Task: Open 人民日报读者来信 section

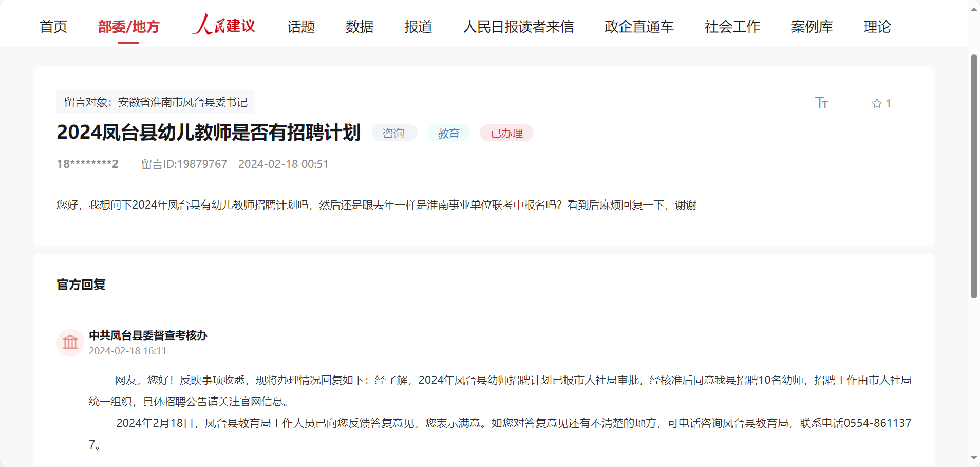Action: [x=518, y=27]
